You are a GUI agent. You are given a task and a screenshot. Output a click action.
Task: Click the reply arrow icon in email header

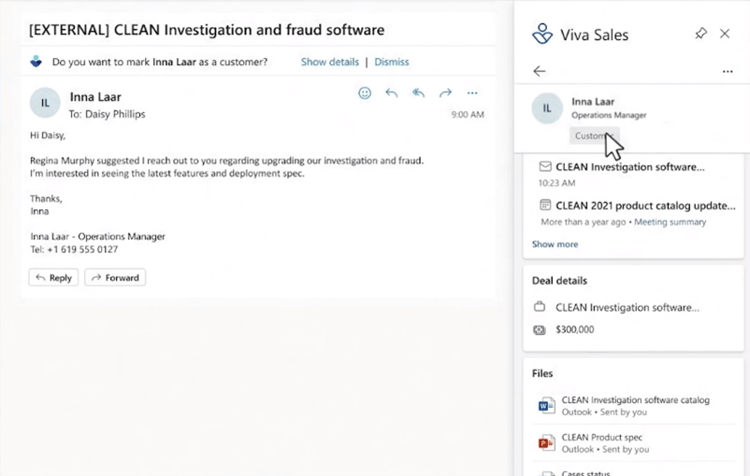click(x=391, y=93)
